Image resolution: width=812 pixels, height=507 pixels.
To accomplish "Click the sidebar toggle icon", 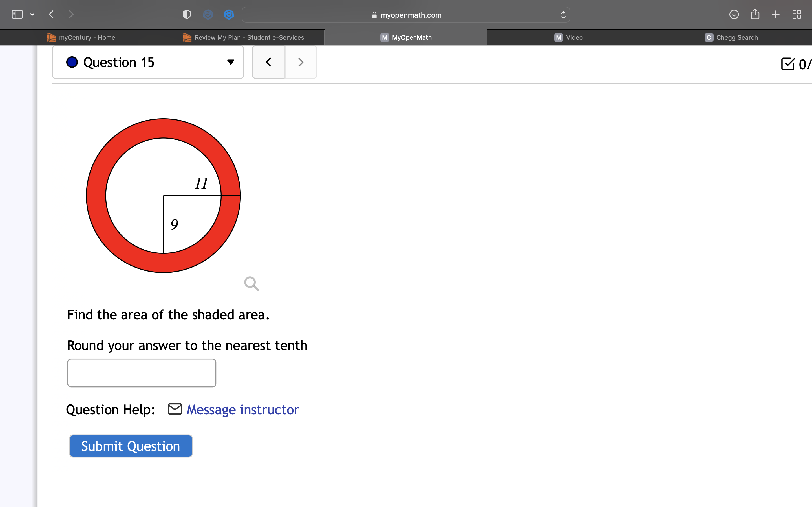I will (x=17, y=14).
